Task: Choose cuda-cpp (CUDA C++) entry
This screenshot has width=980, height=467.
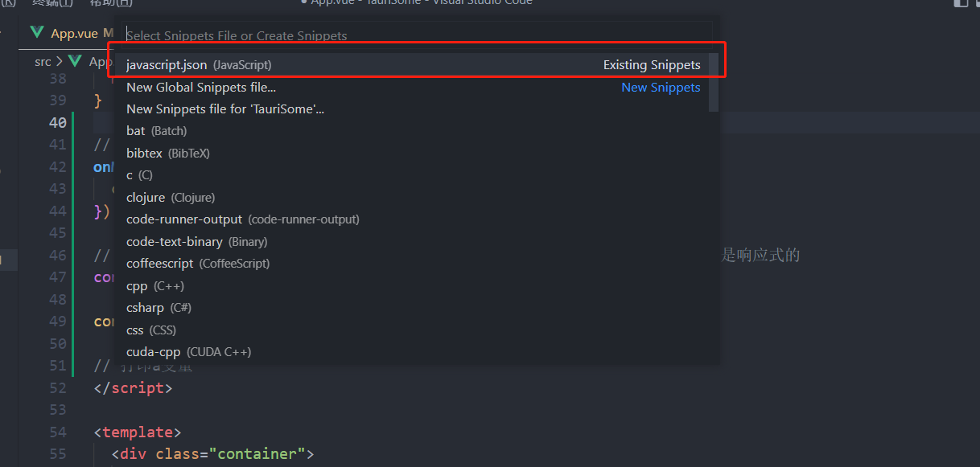Action: (x=414, y=352)
